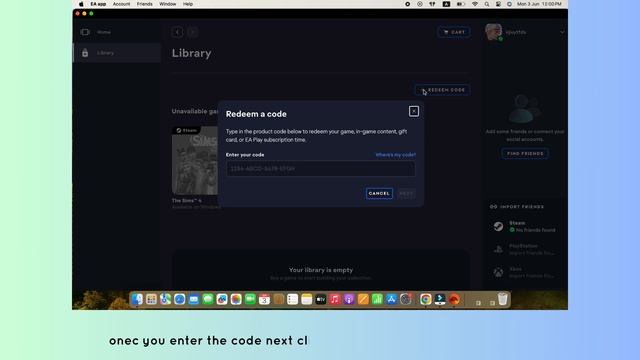Open Podcasts from the Dock
The height and width of the screenshot is (360, 640).
click(349, 299)
